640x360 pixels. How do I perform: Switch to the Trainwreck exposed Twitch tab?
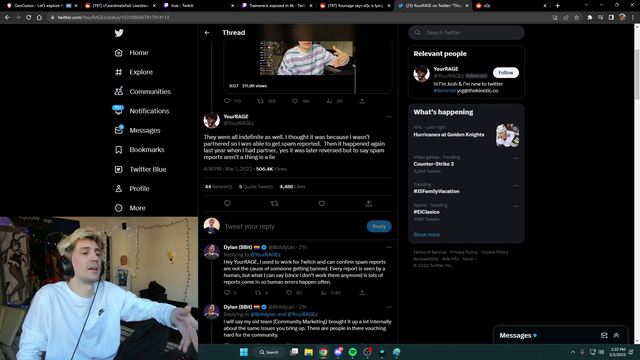[277, 6]
